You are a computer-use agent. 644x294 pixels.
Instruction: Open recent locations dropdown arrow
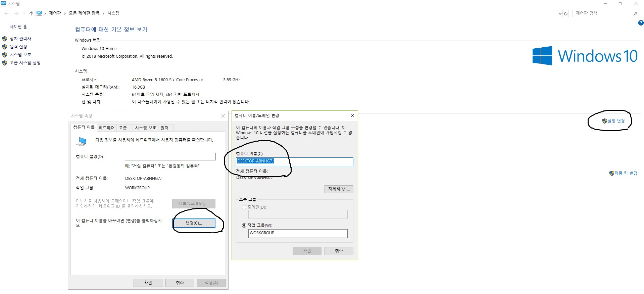(x=24, y=13)
